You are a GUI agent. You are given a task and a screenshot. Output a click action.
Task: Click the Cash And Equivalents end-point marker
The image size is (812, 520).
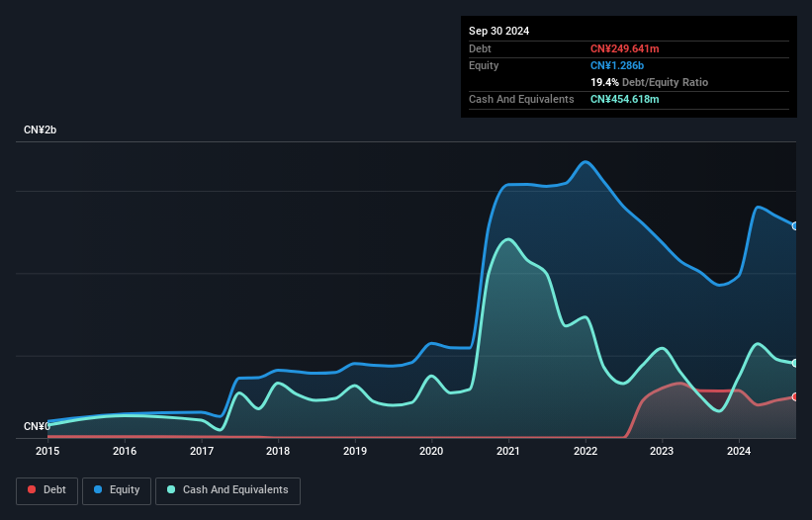[795, 363]
